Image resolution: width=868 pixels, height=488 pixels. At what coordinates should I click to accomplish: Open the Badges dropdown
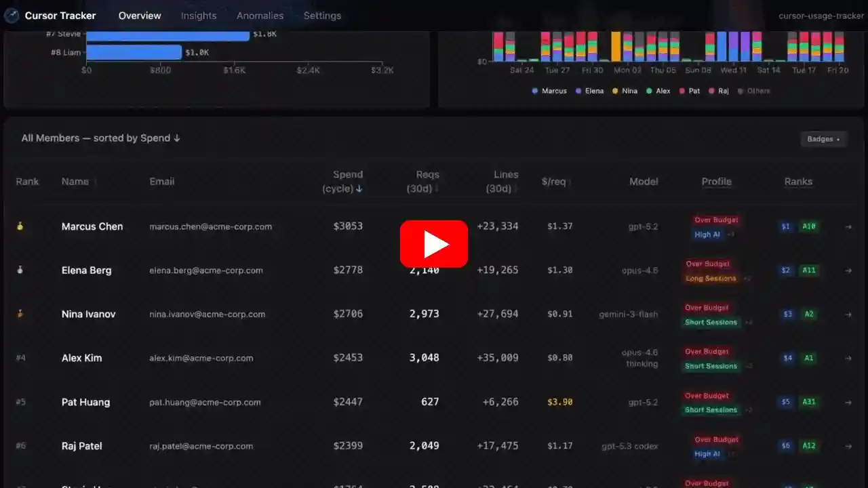pyautogui.click(x=823, y=139)
